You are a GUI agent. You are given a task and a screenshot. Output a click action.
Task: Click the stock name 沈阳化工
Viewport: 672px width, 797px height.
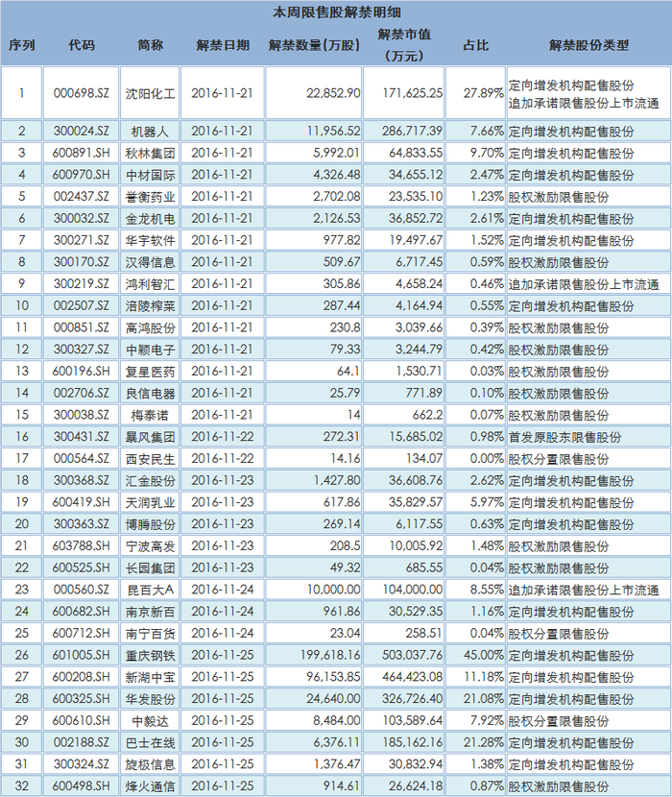point(151,93)
